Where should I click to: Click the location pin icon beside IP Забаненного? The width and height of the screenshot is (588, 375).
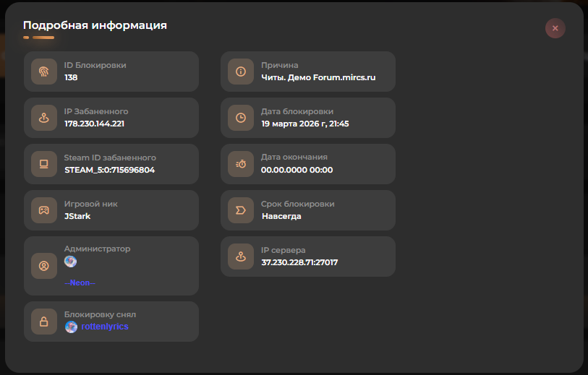pyautogui.click(x=44, y=118)
